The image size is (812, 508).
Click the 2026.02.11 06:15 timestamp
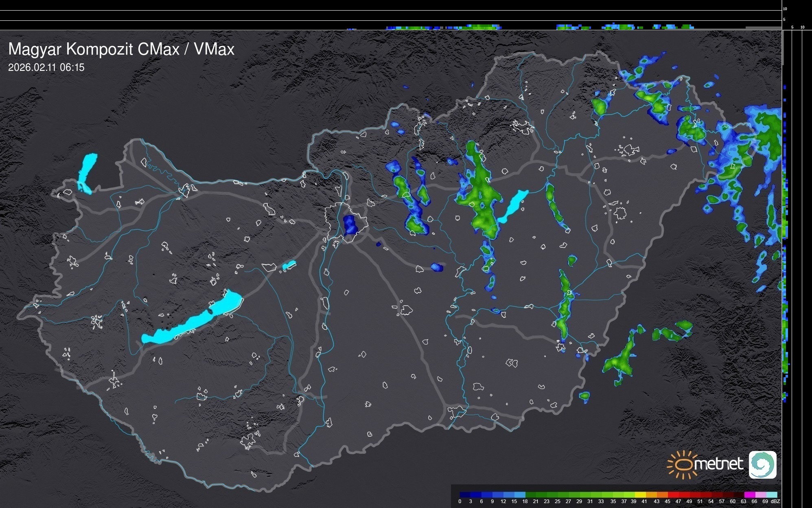click(x=46, y=67)
